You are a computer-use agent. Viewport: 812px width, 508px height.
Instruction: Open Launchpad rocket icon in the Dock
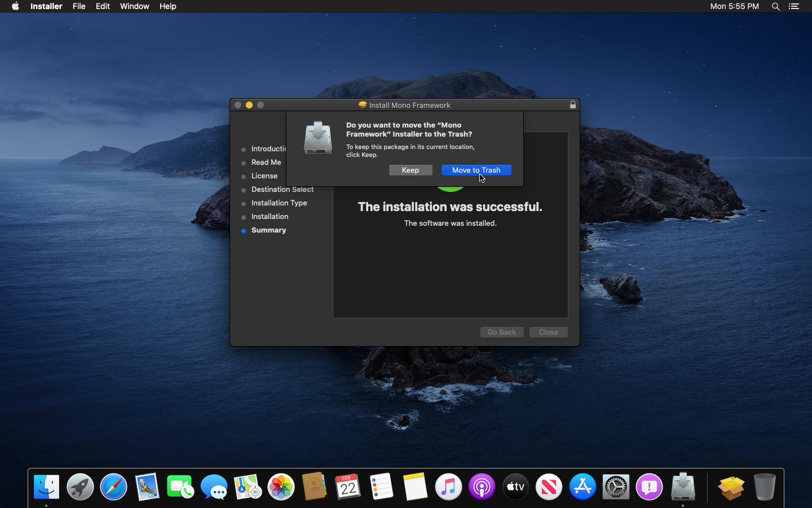80,487
